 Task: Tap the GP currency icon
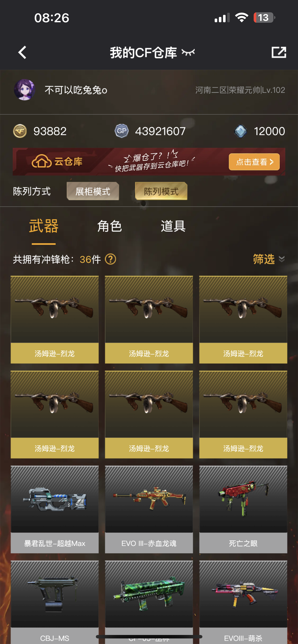122,131
